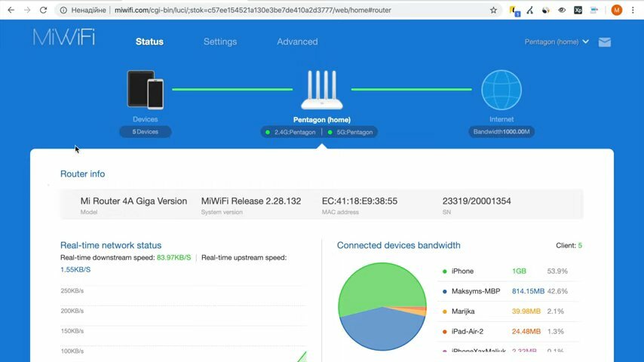Image resolution: width=644 pixels, height=362 pixels.
Task: Expand the Pentagon (home) router dropdown
Action: 557,42
